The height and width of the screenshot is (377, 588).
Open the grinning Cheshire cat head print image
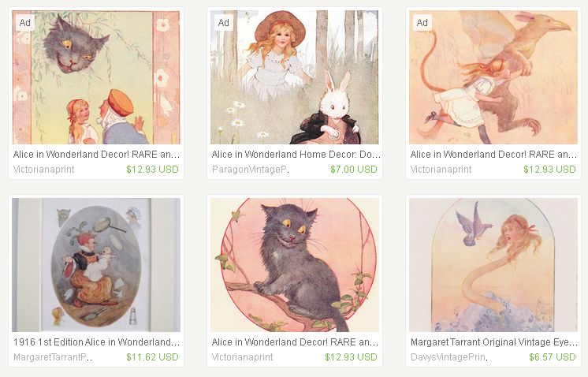96,77
